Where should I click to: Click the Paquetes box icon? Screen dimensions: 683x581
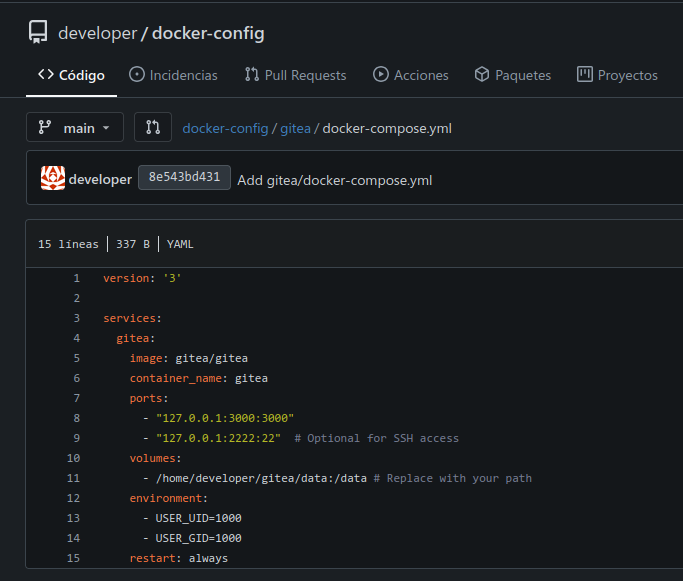click(481, 75)
